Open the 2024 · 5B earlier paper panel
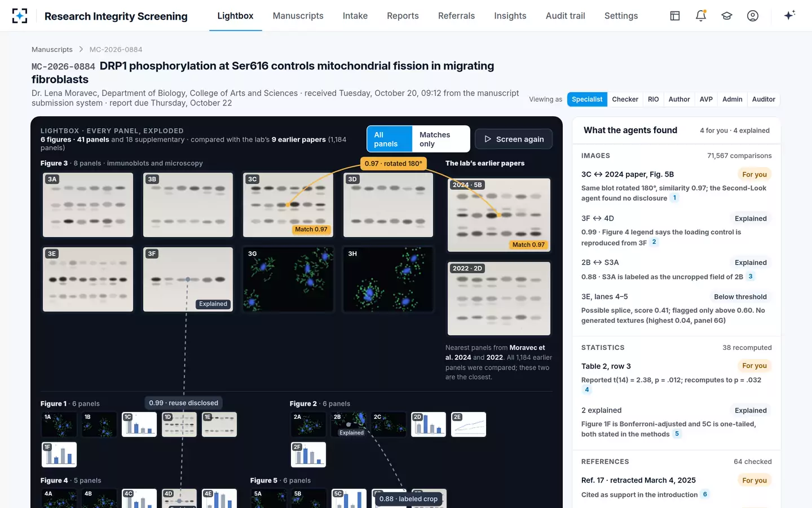The image size is (812, 508). (499, 215)
